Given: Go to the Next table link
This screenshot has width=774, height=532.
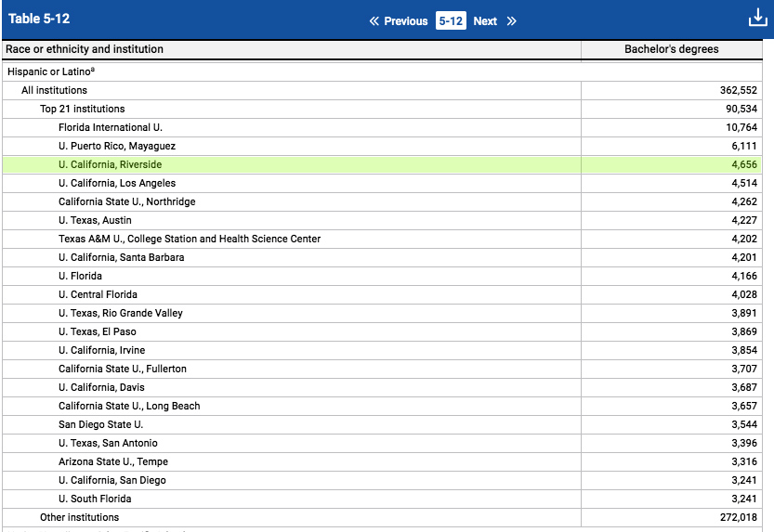Looking at the screenshot, I should point(485,21).
